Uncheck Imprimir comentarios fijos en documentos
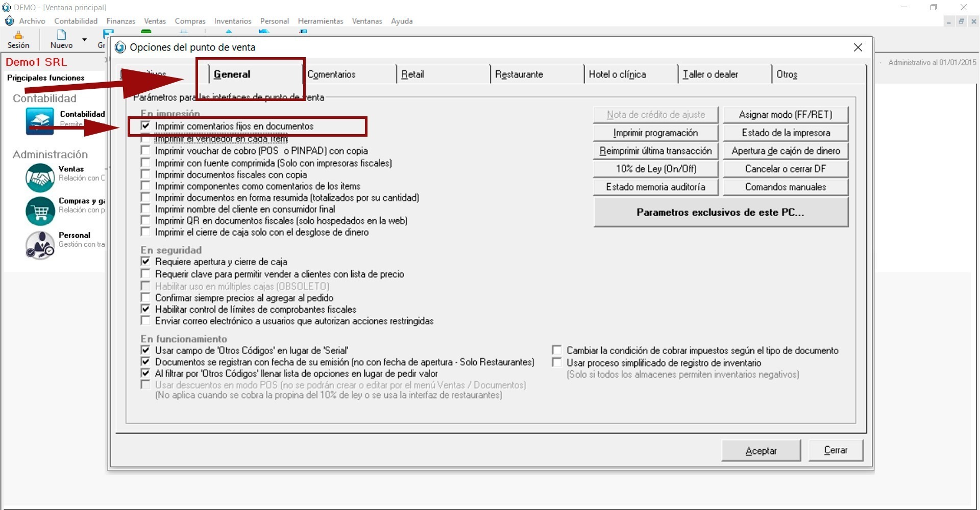The width and height of the screenshot is (980, 510). pyautogui.click(x=146, y=125)
